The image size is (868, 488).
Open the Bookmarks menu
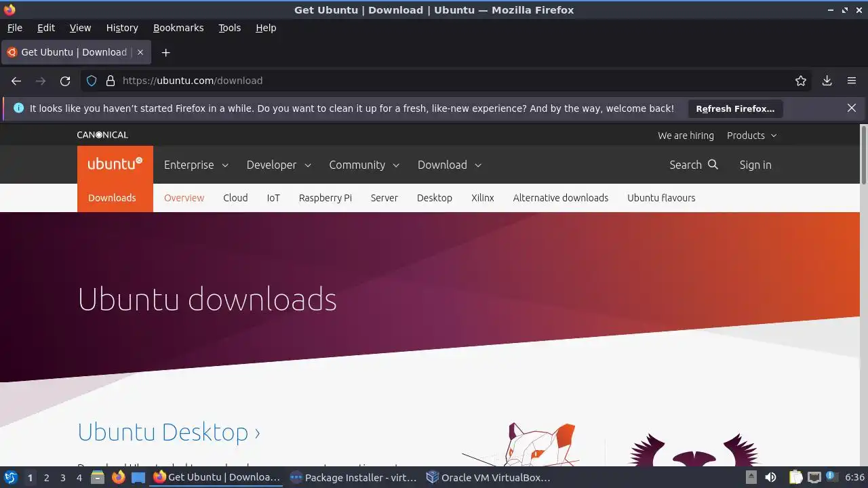(x=178, y=28)
